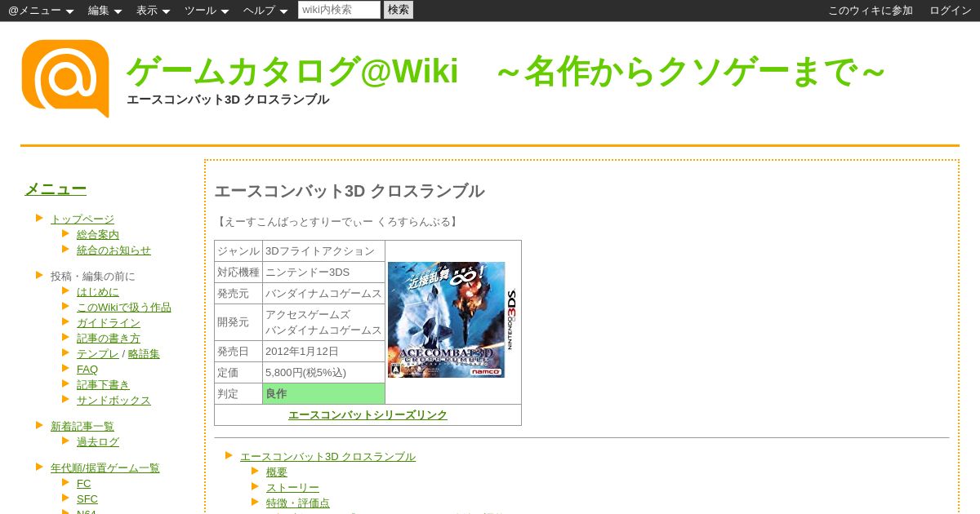
Task: Open 過去ログ sidebar link
Action: click(x=98, y=441)
